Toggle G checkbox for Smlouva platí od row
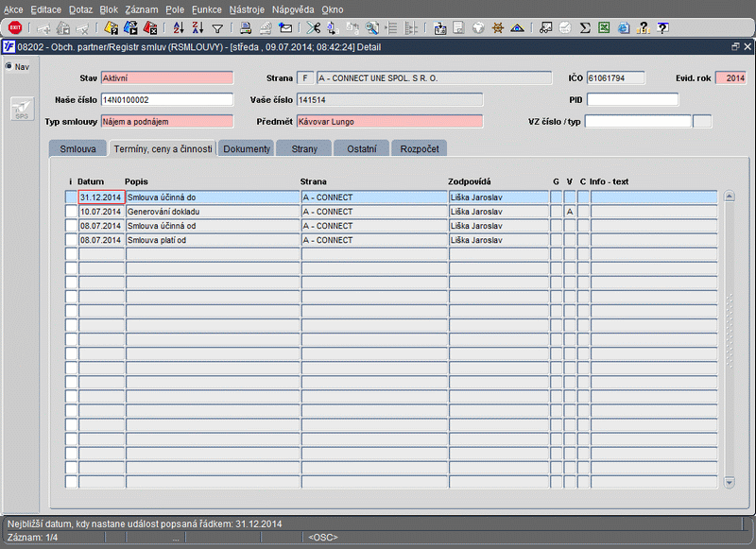The height and width of the screenshot is (549, 756). (x=556, y=240)
